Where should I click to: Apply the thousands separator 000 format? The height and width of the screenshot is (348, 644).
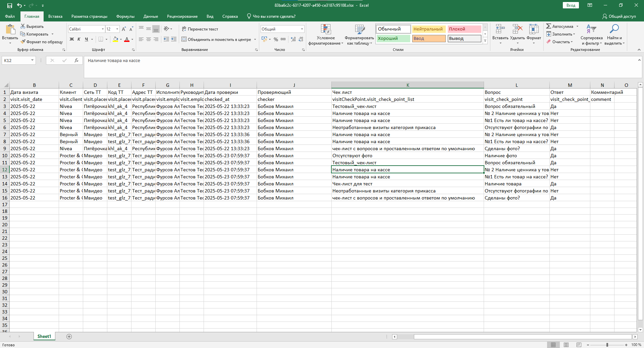coord(283,39)
